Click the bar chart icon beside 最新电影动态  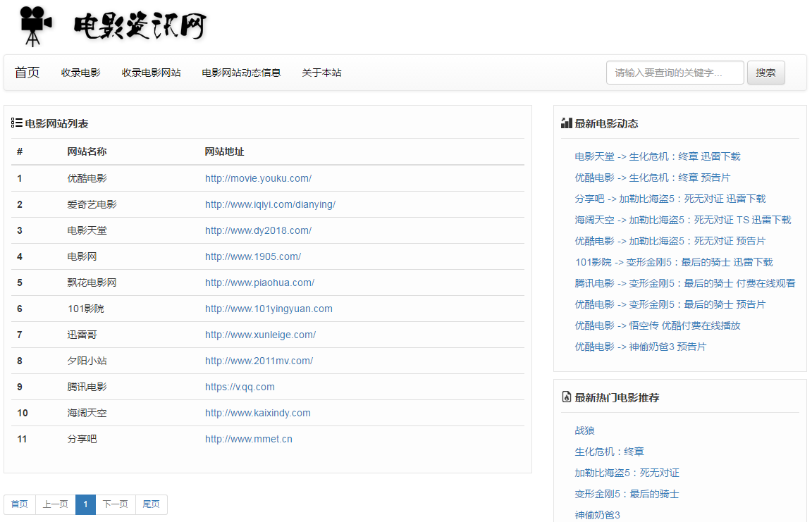566,123
